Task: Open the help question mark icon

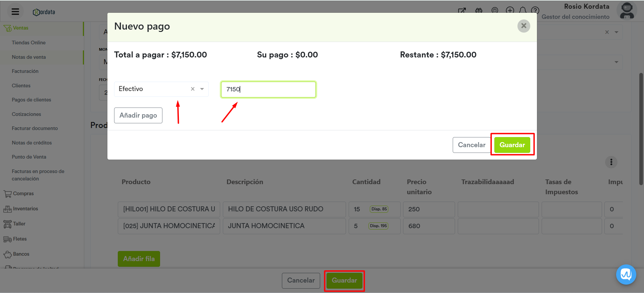Action: [x=535, y=10]
